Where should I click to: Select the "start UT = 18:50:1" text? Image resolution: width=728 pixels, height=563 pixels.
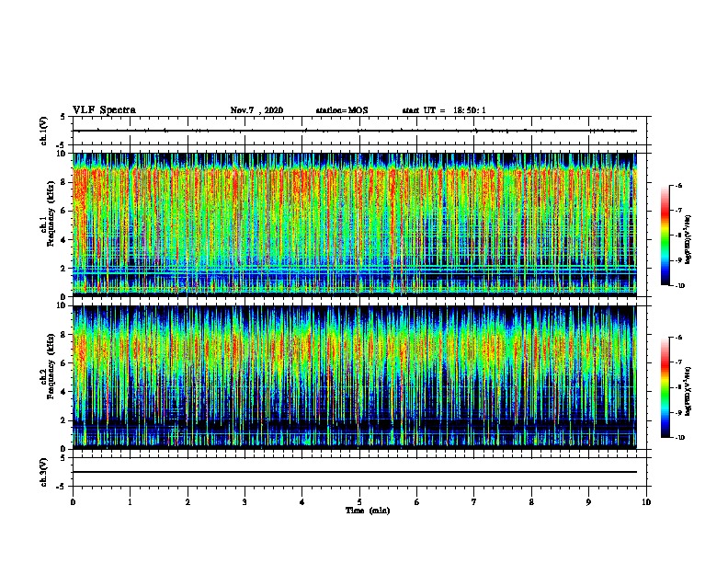point(444,110)
